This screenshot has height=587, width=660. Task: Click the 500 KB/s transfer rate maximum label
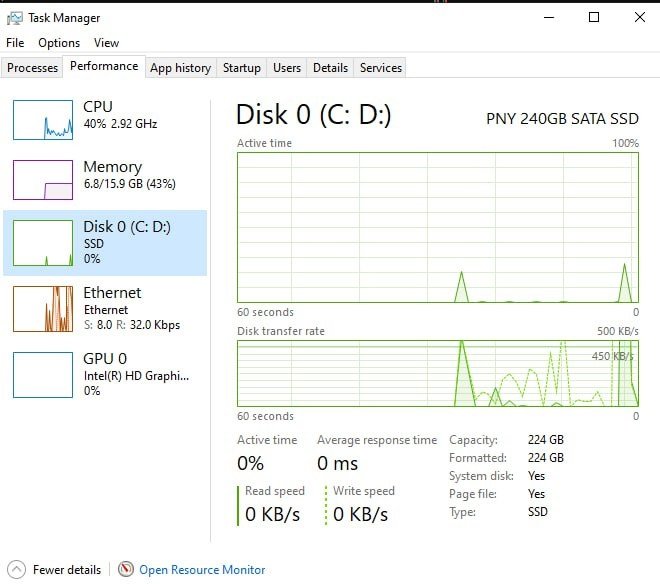click(617, 331)
